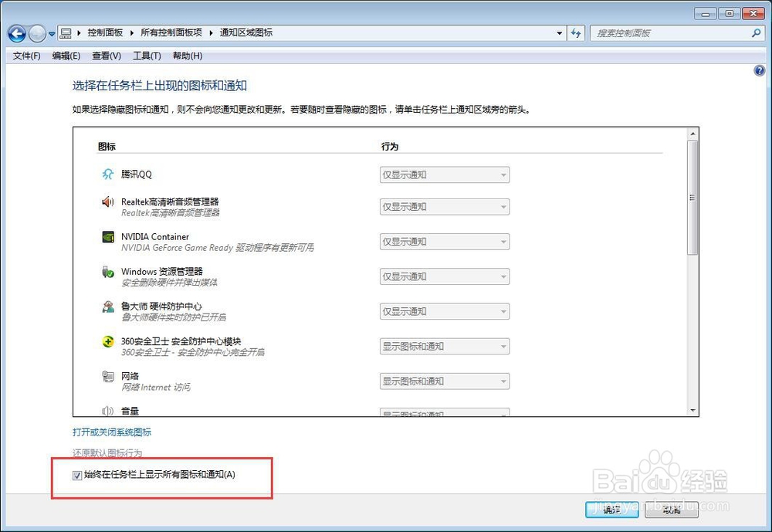This screenshot has height=532, width=772.
Task: Click the 腾讯QQ row label
Action: [137, 174]
